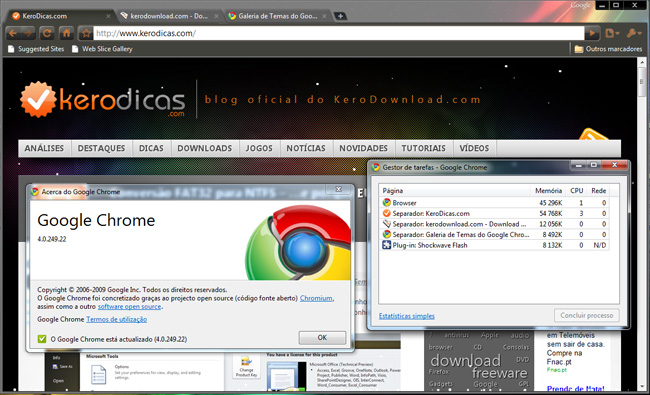
Task: Reload the page with the refresh icon
Action: [x=47, y=33]
